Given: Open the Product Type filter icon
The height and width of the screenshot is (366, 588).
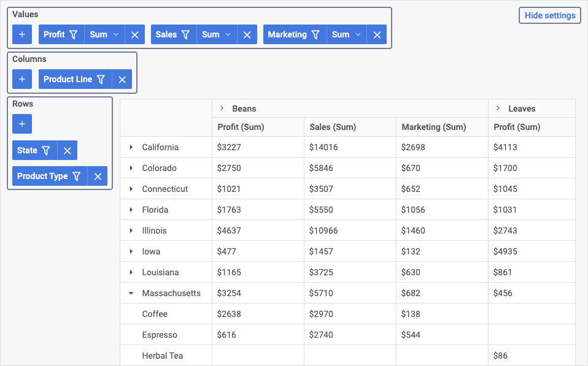Looking at the screenshot, I should click(77, 177).
